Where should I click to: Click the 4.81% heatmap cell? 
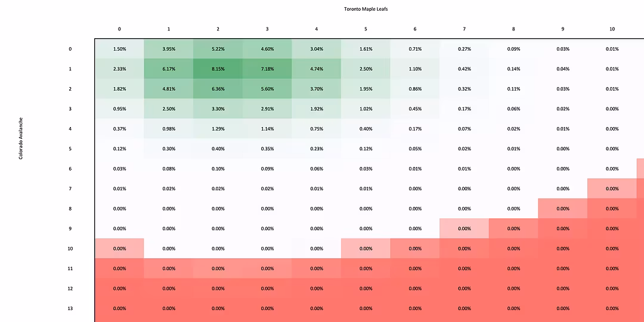169,89
